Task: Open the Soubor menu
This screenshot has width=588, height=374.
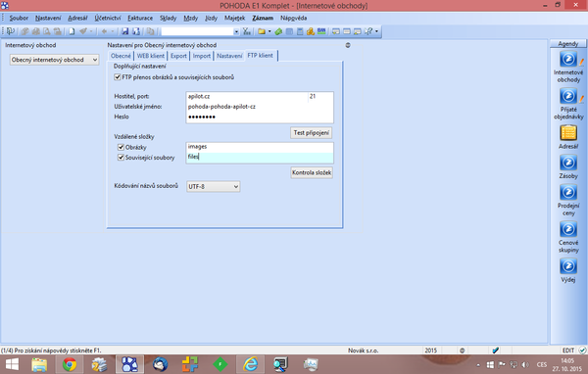Action: [x=19, y=18]
